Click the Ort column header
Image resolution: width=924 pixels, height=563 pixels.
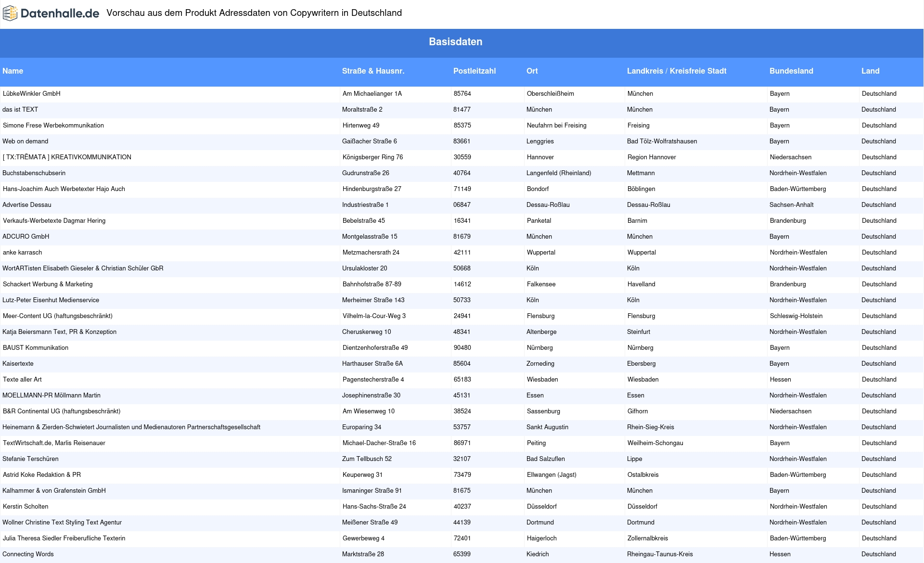coord(532,71)
